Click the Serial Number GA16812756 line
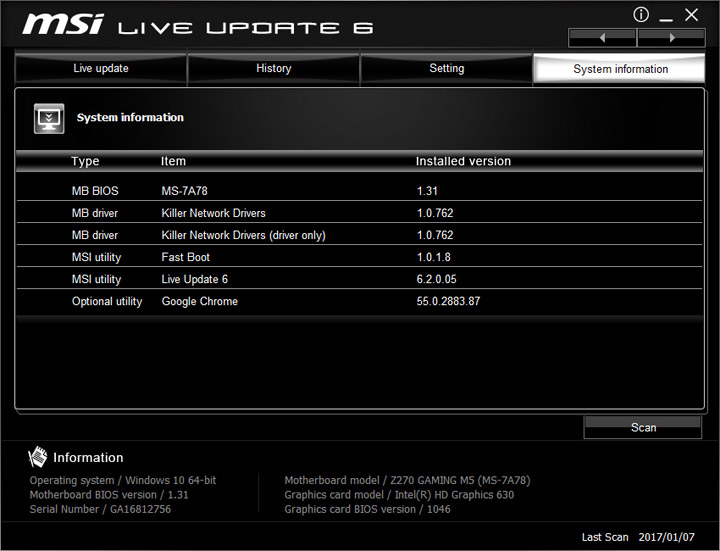This screenshot has width=720, height=551. pos(100,509)
